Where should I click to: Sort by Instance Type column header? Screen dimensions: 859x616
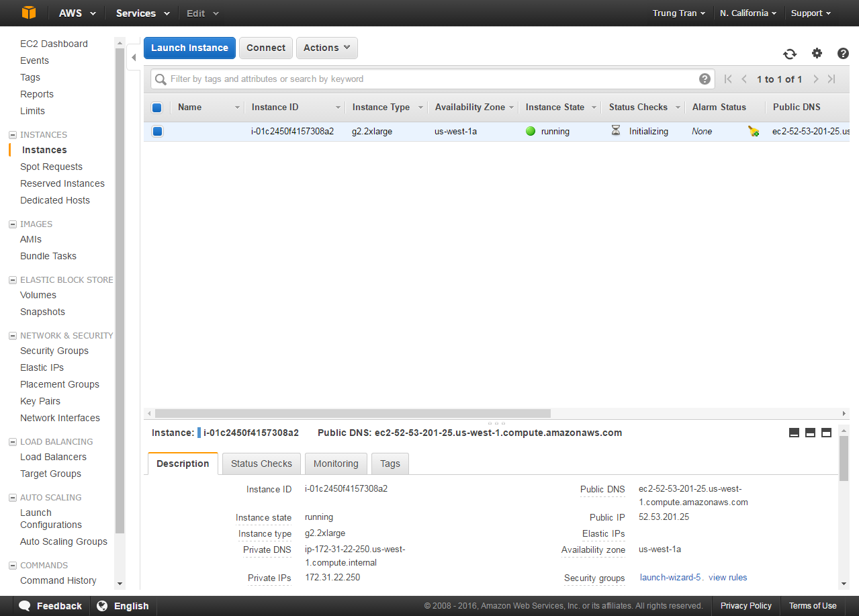click(x=381, y=107)
